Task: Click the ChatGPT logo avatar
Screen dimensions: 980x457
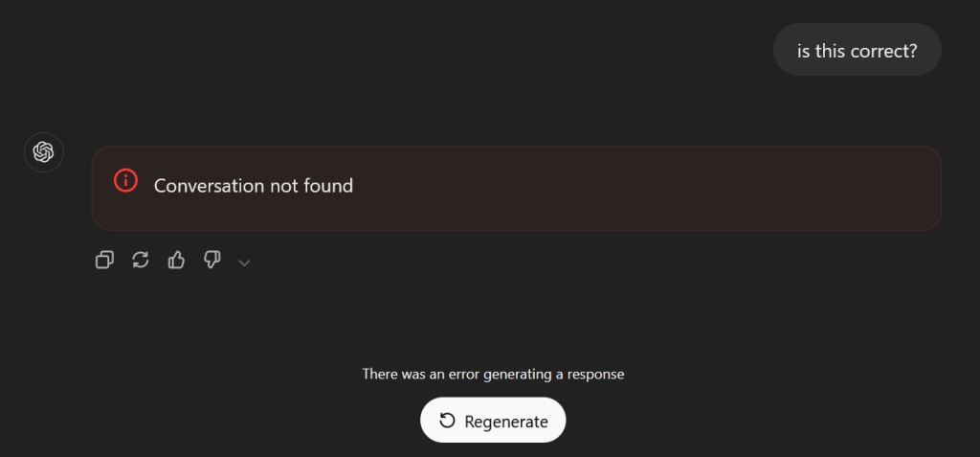Action: click(x=43, y=152)
